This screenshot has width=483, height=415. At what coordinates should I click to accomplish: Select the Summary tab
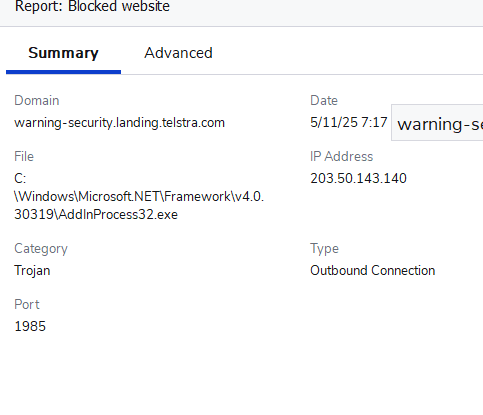coord(63,53)
